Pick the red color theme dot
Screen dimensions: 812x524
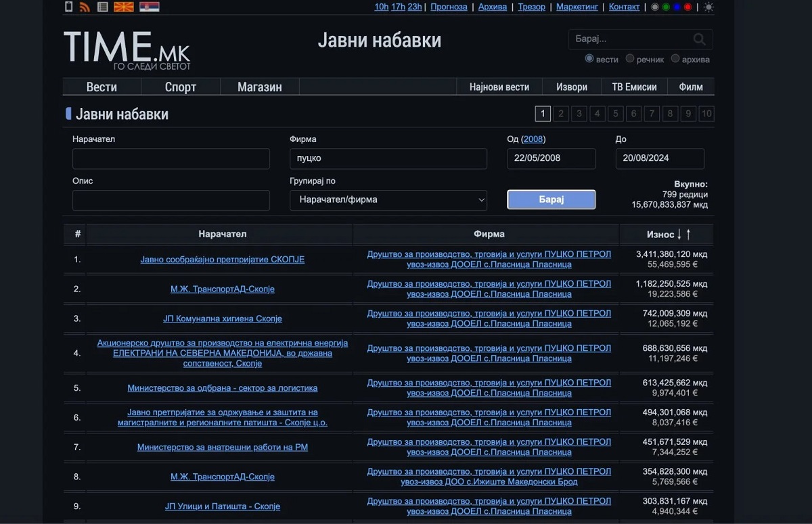click(x=688, y=7)
